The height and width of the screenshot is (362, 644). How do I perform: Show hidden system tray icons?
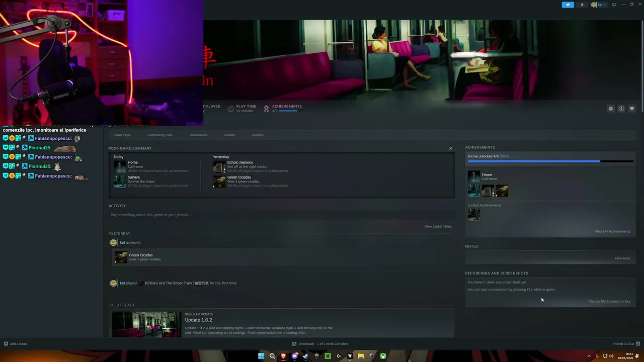(x=589, y=356)
